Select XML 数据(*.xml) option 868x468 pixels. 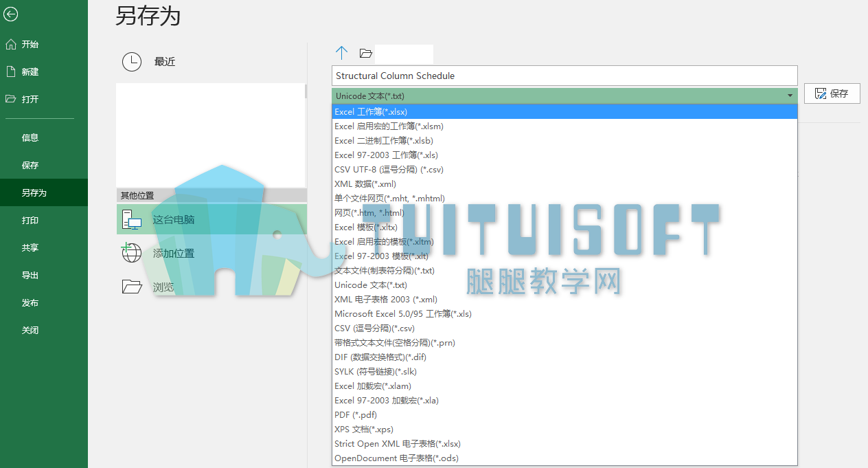point(564,183)
